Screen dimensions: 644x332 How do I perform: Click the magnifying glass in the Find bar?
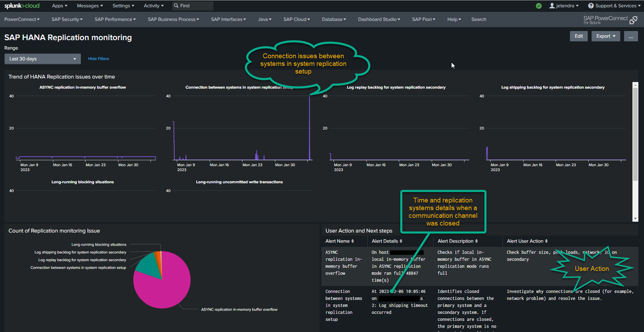(x=176, y=5)
